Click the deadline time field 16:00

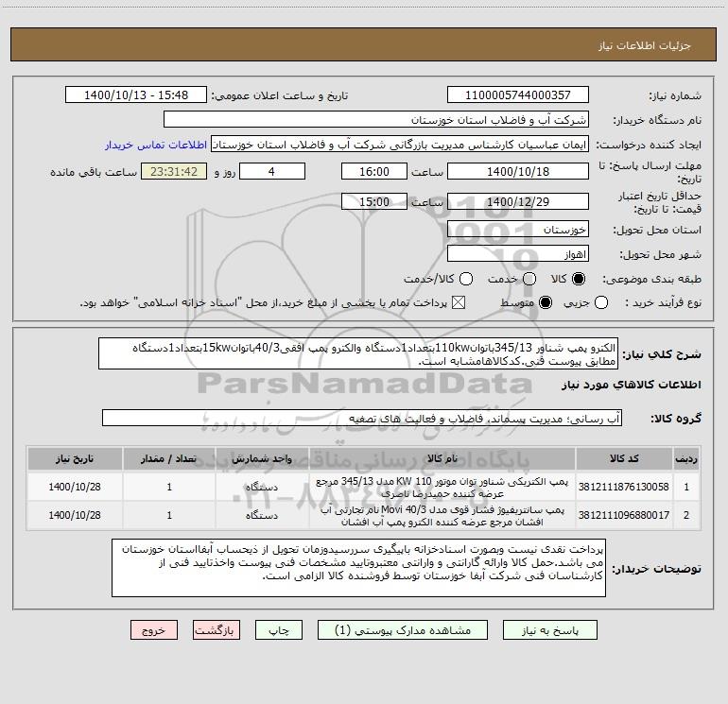tap(374, 171)
